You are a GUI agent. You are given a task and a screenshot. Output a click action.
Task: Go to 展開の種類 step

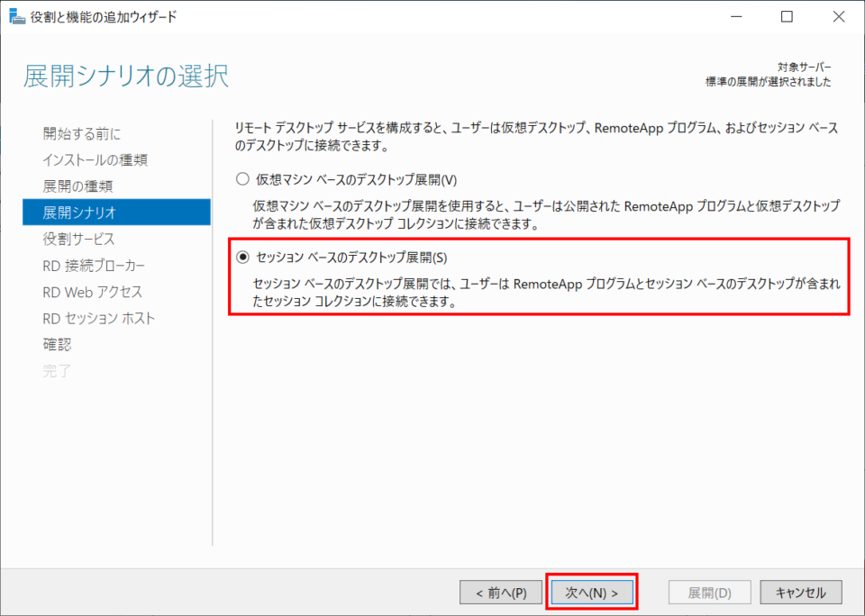tap(77, 186)
